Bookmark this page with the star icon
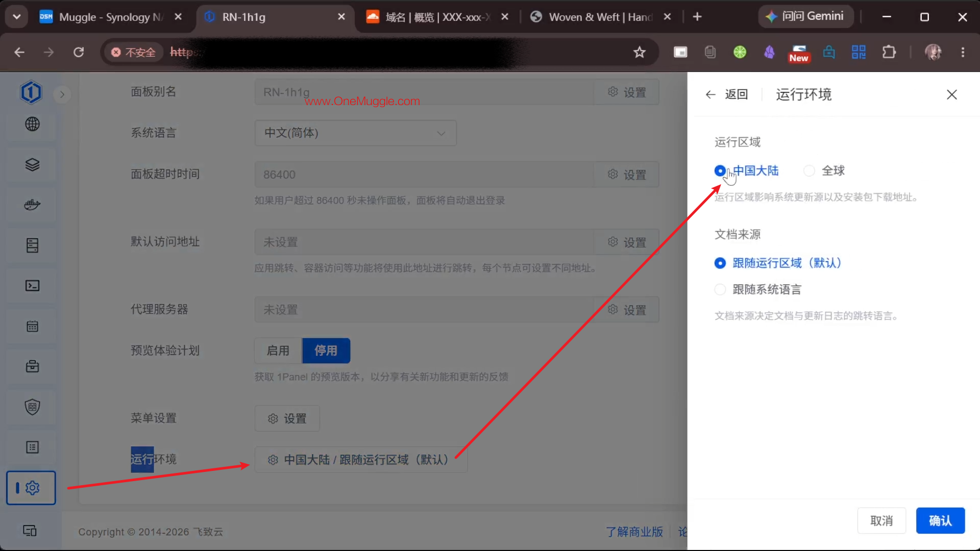Image resolution: width=980 pixels, height=551 pixels. (x=639, y=52)
